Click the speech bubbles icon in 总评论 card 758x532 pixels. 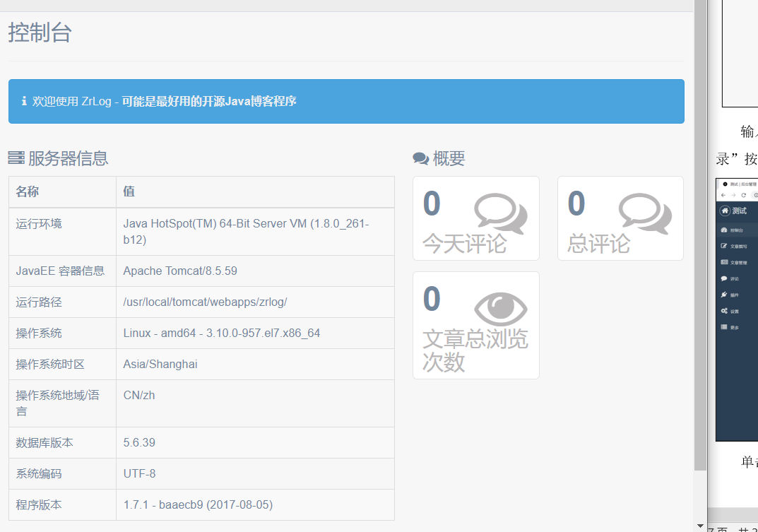(645, 213)
